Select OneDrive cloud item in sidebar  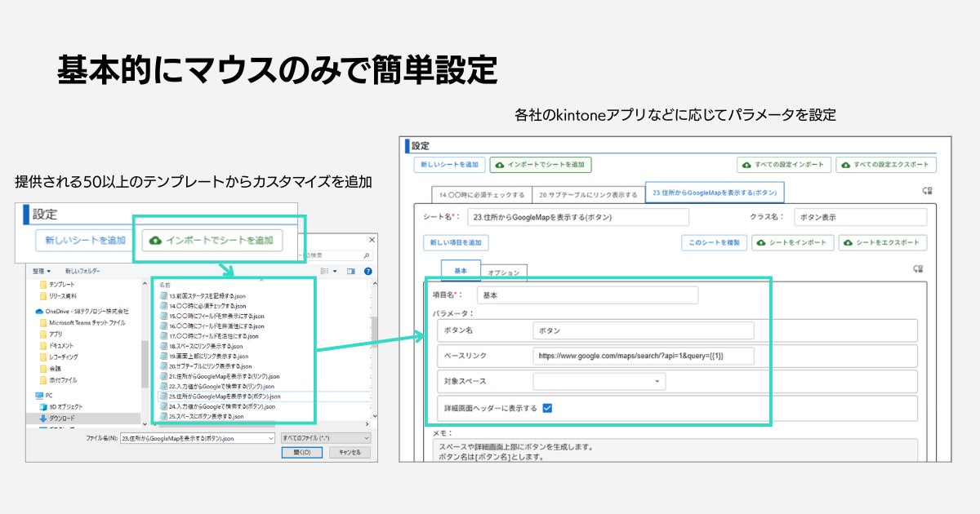click(82, 312)
